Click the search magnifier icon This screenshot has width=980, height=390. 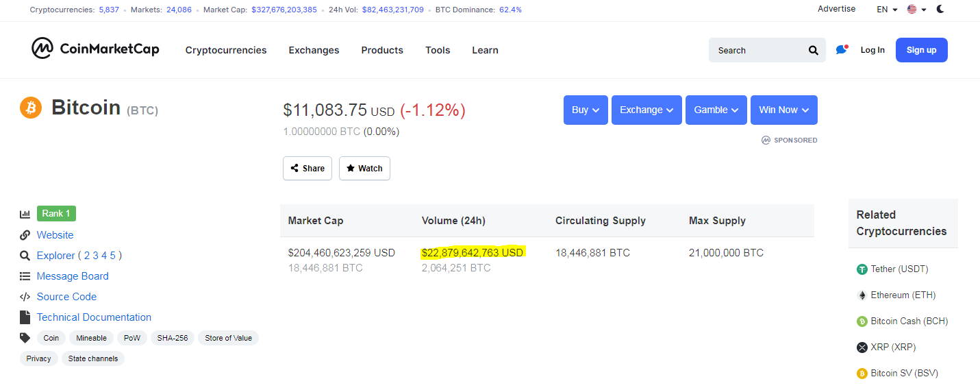coord(813,50)
